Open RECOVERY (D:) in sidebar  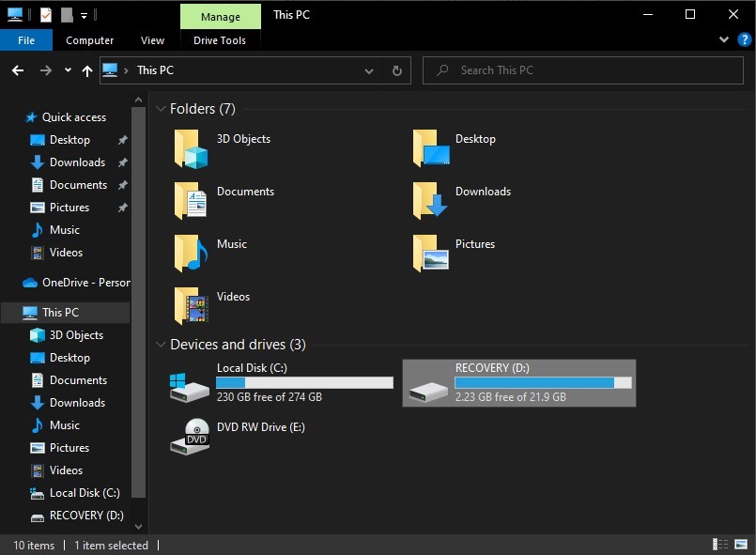86,516
